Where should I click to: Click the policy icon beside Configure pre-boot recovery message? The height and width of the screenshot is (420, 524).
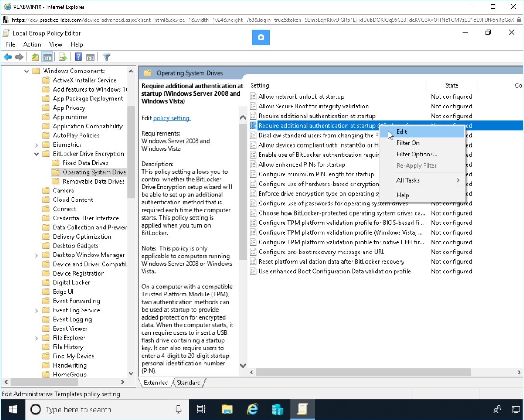click(253, 252)
